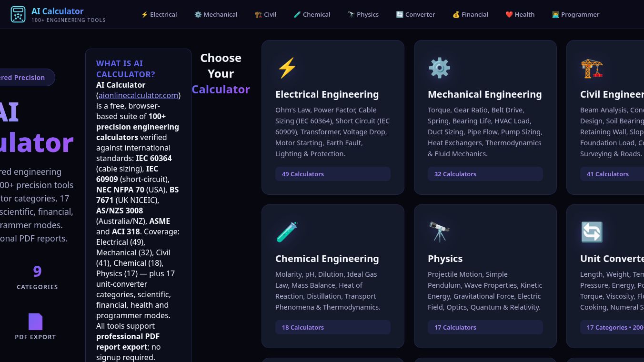Click the 'PDF EXPORT' label
The height and width of the screenshot is (362, 644).
[x=35, y=337]
